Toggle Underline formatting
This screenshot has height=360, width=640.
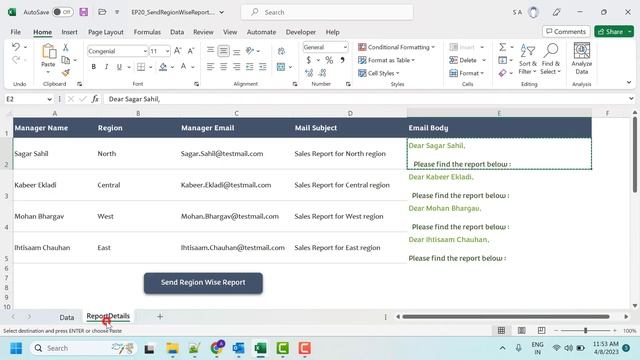click(119, 67)
